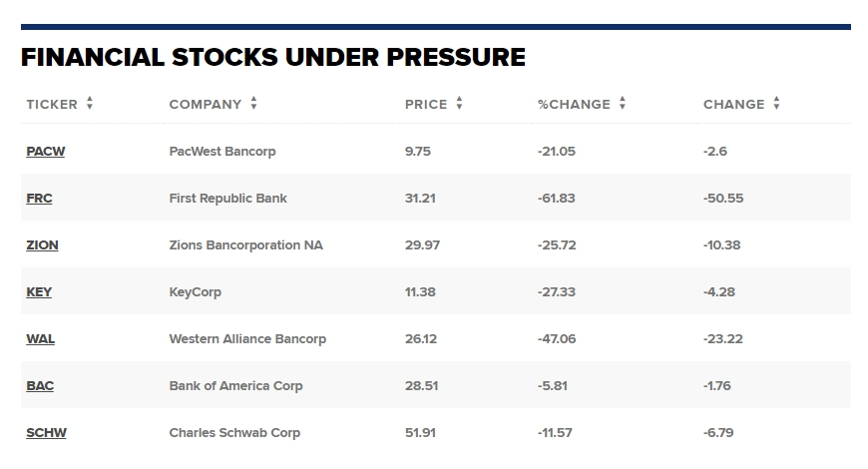Click the sort arrows next to PRICE
Viewport: 868px width, 469px height.
(459, 104)
